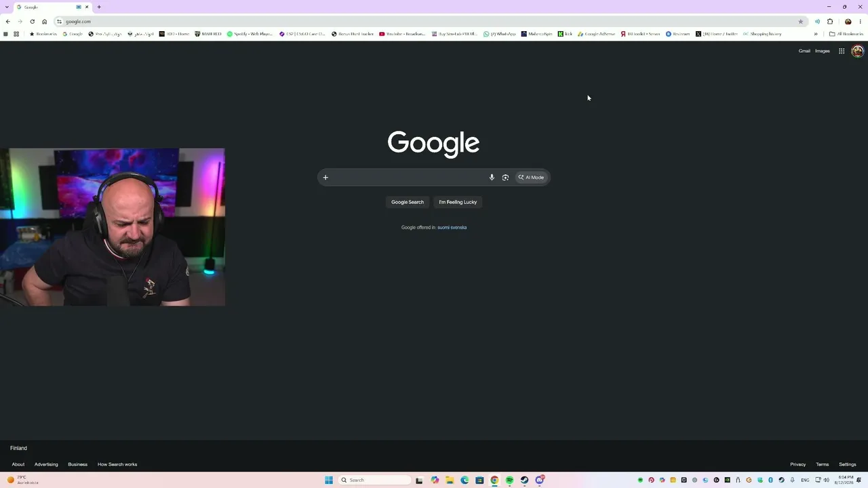Open the Chrome three-dot menu
This screenshot has width=868, height=488.
pyautogui.click(x=860, y=22)
